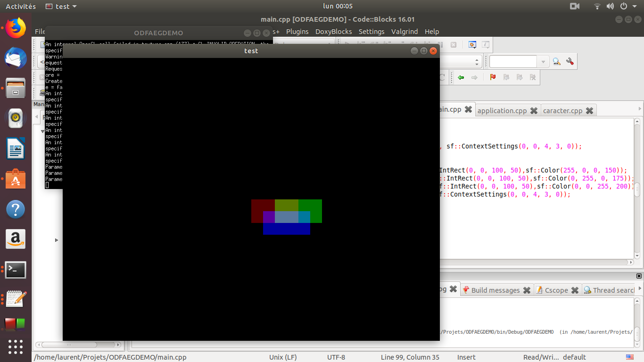Go to previous bookmark flag icon
644x362 pixels.
click(x=506, y=77)
